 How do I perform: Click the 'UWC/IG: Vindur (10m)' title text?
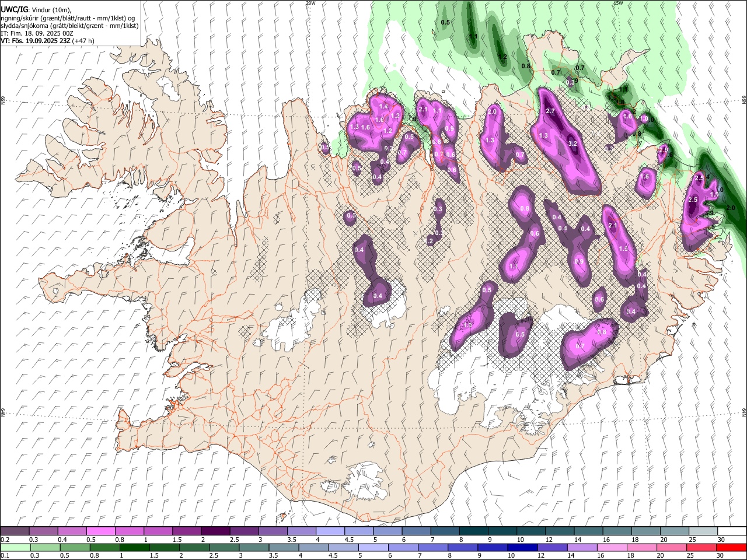tap(36, 10)
